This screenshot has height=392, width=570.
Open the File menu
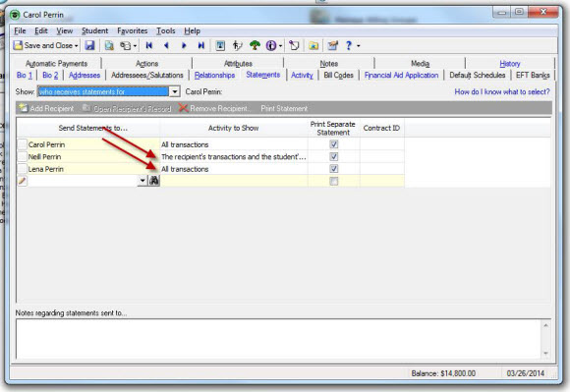[20, 30]
